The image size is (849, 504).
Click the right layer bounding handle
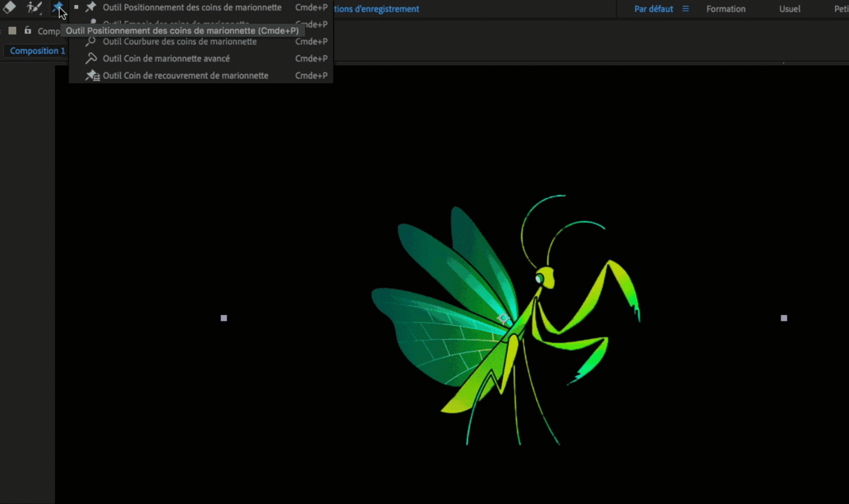[784, 318]
